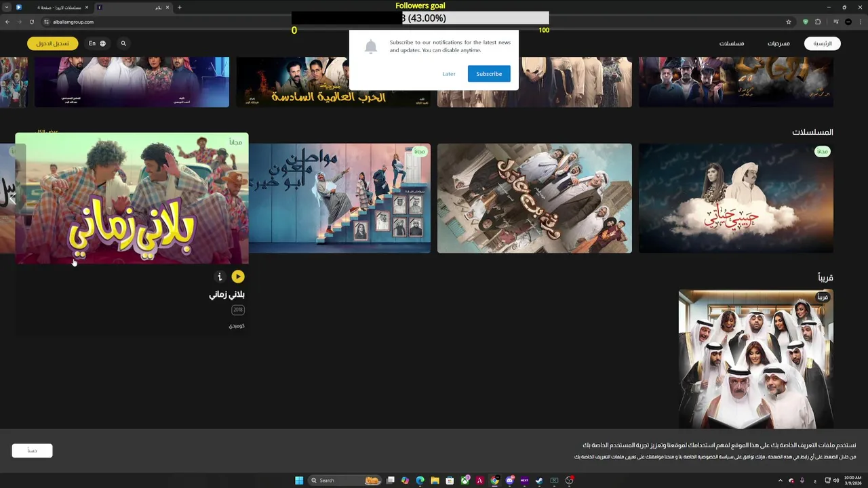Close the active بلام tab
The width and height of the screenshot is (868, 488).
pos(168,7)
